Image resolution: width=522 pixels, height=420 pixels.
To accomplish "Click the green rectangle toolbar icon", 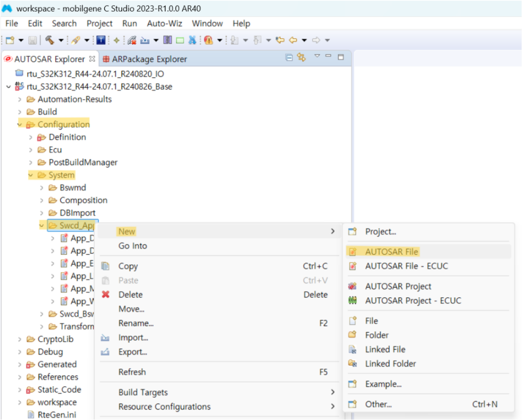I will [180, 41].
